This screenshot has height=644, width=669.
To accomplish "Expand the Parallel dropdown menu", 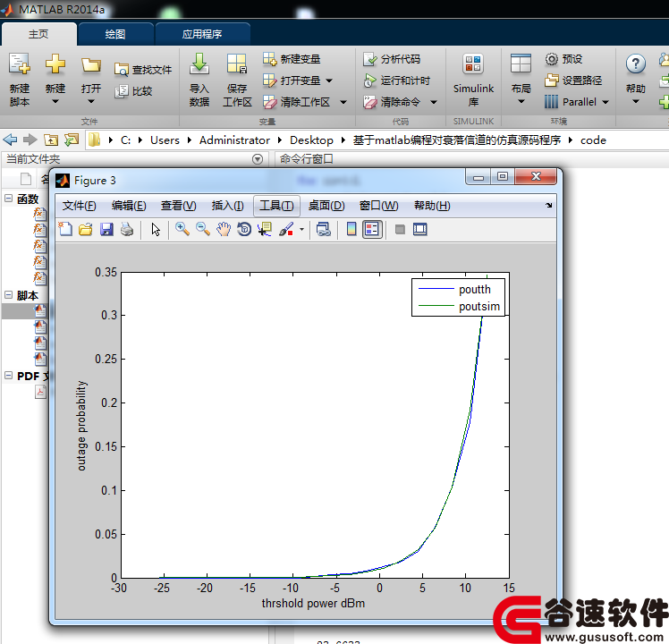I will point(605,102).
